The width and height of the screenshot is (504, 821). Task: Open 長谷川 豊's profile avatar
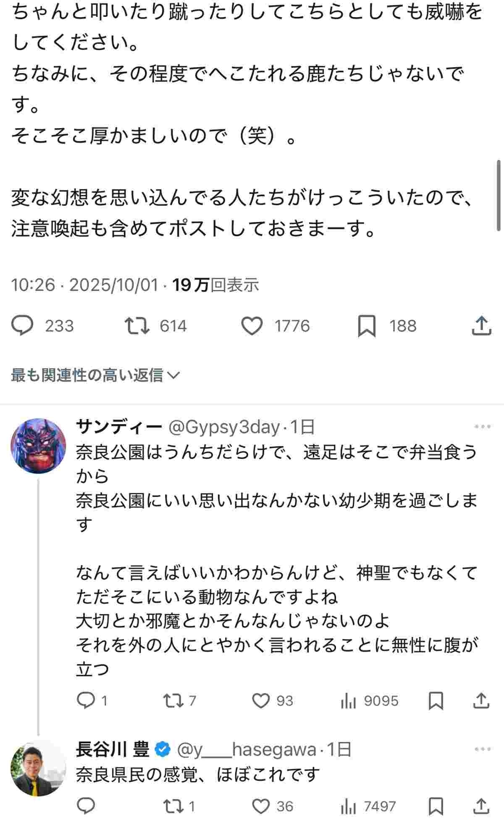tap(38, 768)
